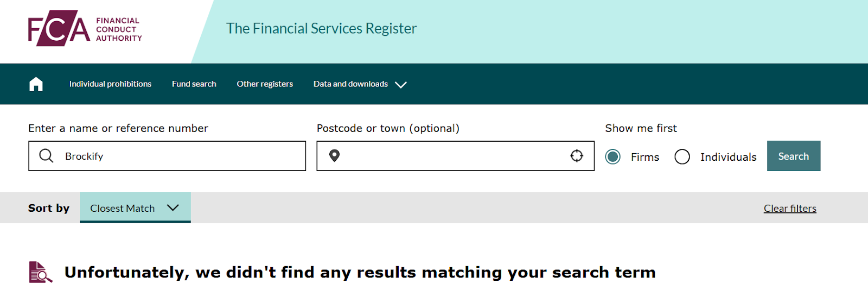This screenshot has height=302, width=868.
Task: Open Individual prohibitions page
Action: (x=110, y=84)
